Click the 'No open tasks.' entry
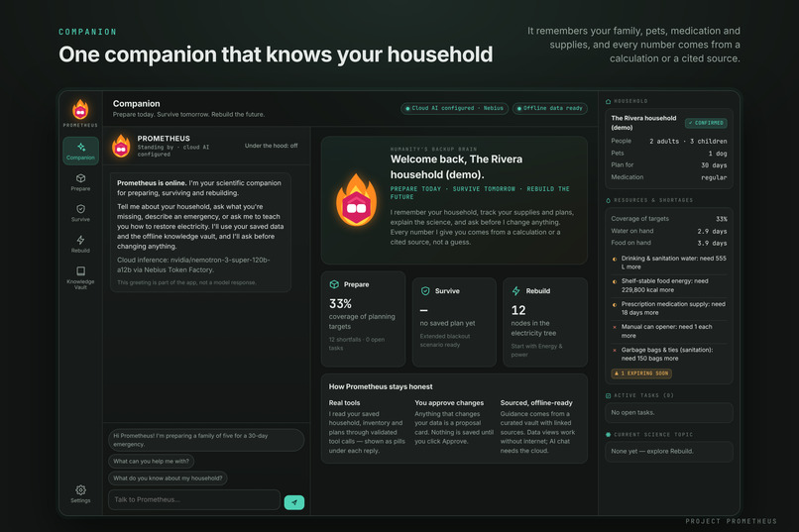Screen dimensions: 799x532 [x=668, y=413]
